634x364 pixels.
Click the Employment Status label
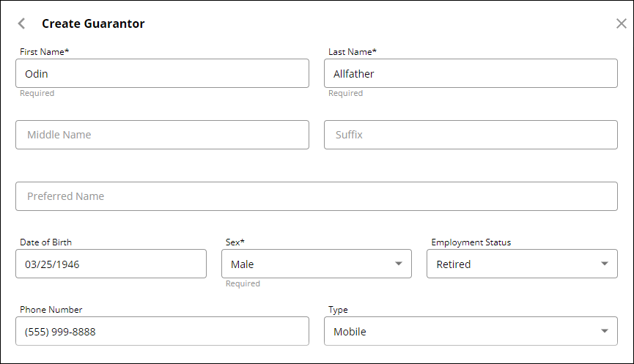tap(471, 242)
